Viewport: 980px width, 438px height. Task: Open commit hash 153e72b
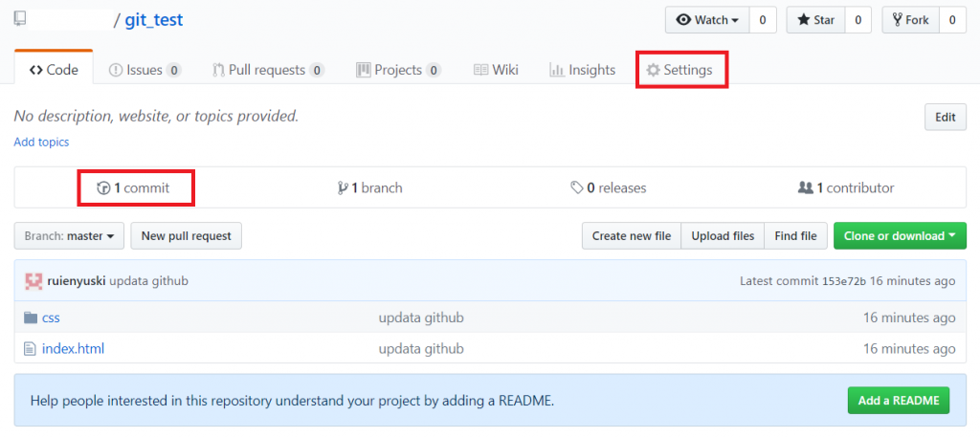(x=843, y=281)
